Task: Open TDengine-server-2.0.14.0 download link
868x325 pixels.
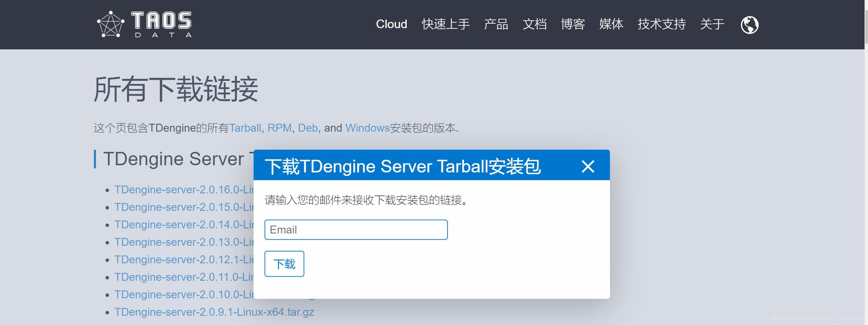Action: pyautogui.click(x=184, y=225)
